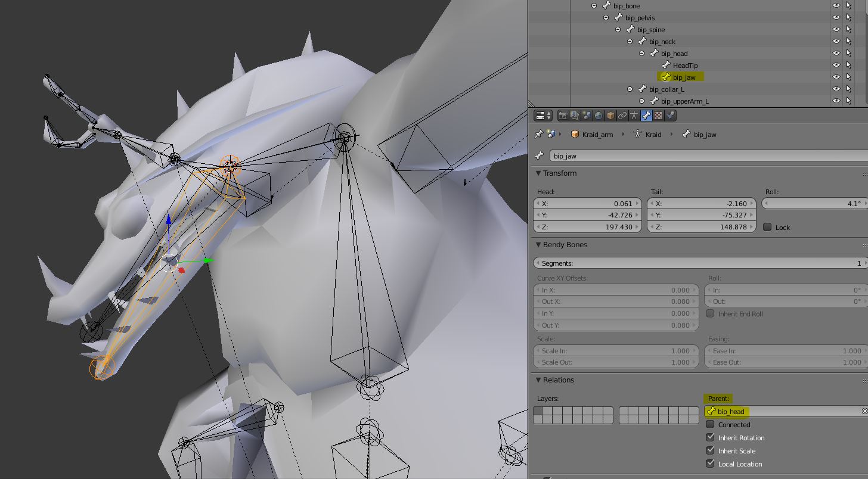Enable the Lock checkbox in Transform
The width and height of the screenshot is (868, 479).
tap(768, 227)
